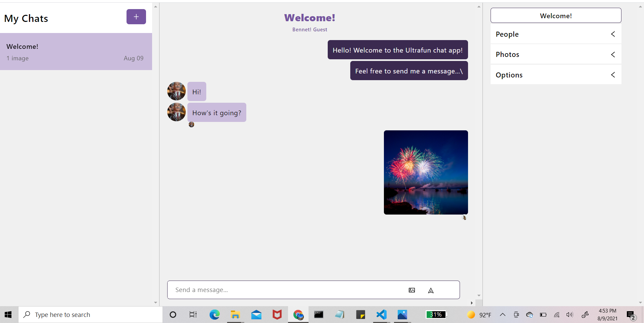Click chat list scrollbar down arrow
Image resolution: width=644 pixels, height=323 pixels.
[155, 302]
